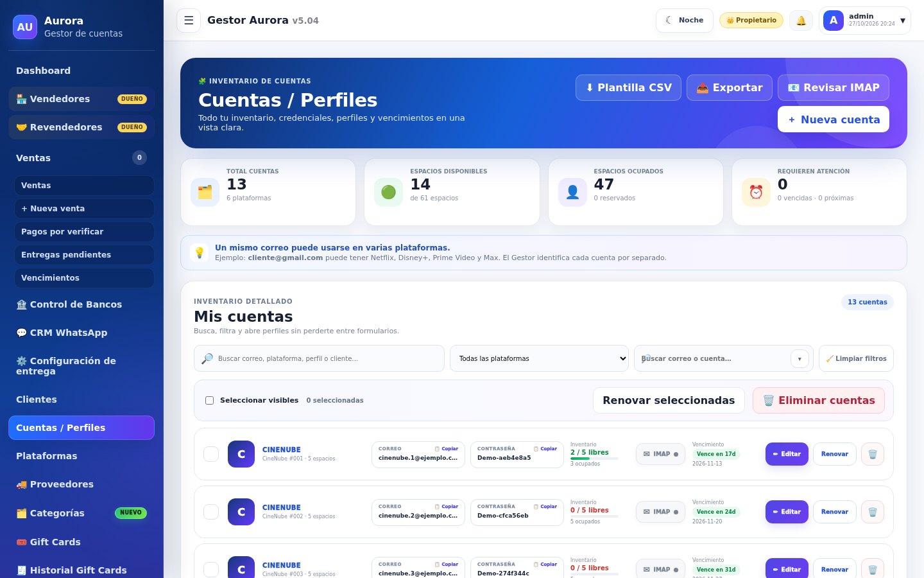Click the admin avatar letter A

pyautogui.click(x=834, y=21)
